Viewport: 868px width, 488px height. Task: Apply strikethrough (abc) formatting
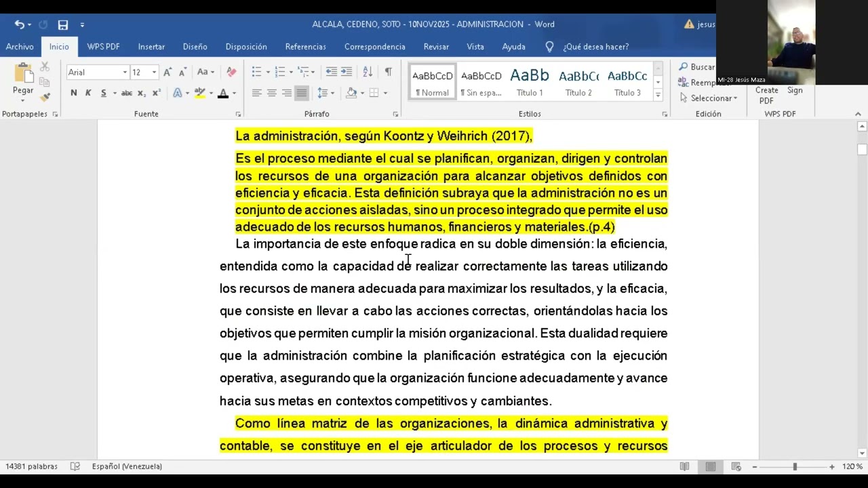pyautogui.click(x=127, y=93)
